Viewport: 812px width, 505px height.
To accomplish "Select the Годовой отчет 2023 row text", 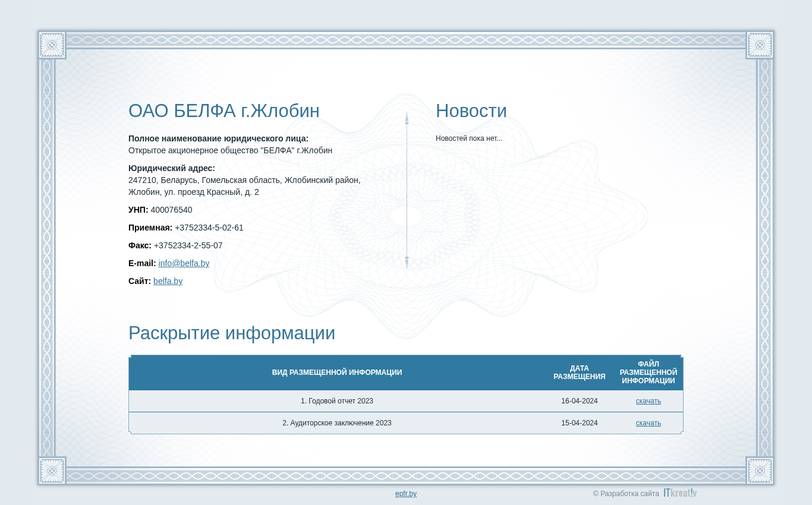I will click(337, 401).
